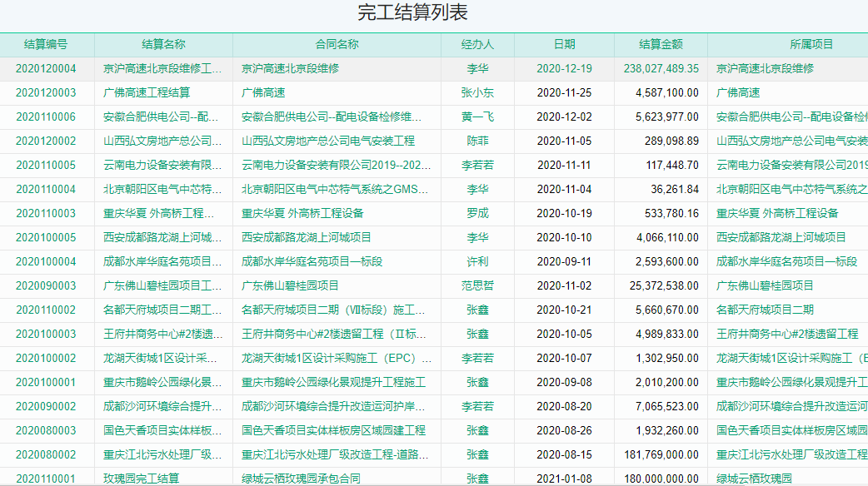Open settlement number 2020110003
Screen dimensions: 868x486
pos(46,213)
